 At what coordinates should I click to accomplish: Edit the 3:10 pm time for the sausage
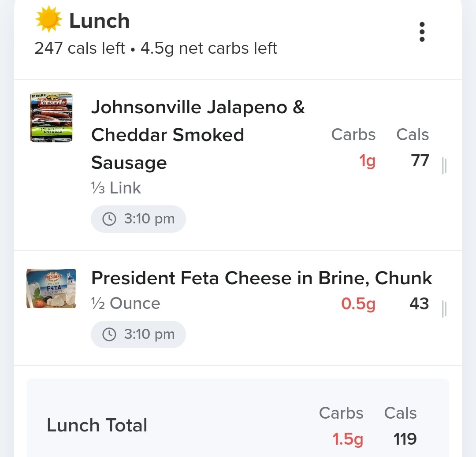138,219
